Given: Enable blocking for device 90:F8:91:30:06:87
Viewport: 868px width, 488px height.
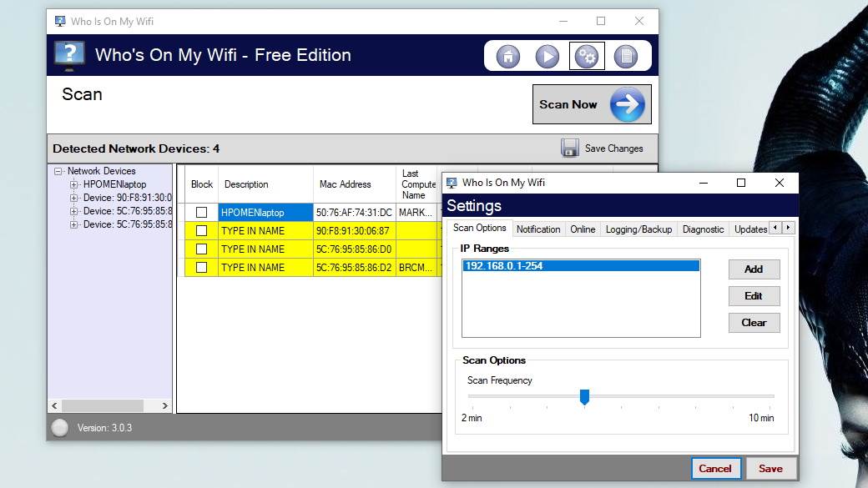Looking at the screenshot, I should coord(200,230).
